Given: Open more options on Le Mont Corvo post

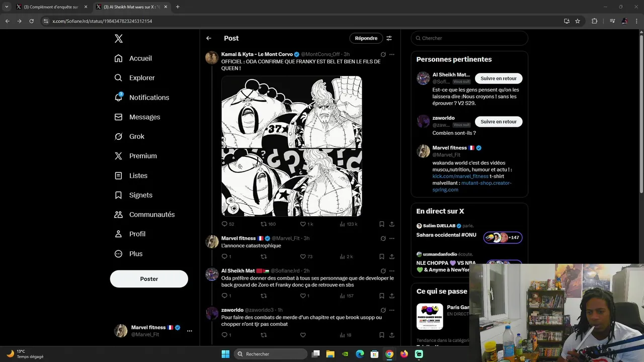Looking at the screenshot, I should click(392, 54).
